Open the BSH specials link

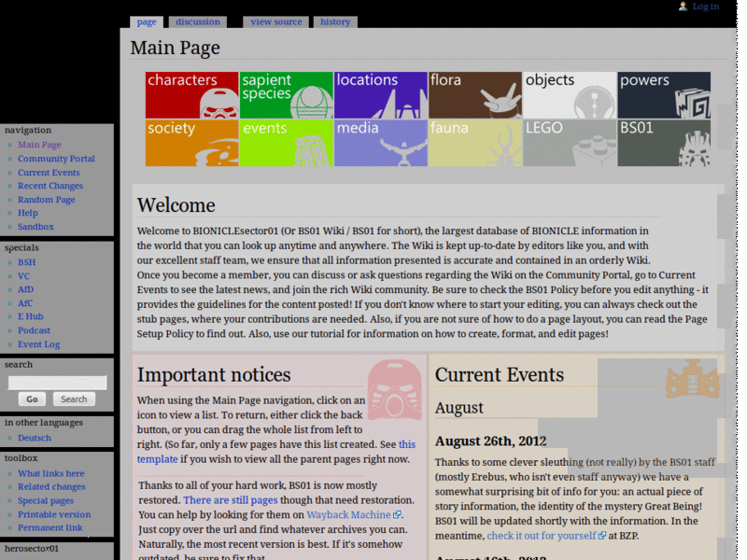[x=27, y=262]
